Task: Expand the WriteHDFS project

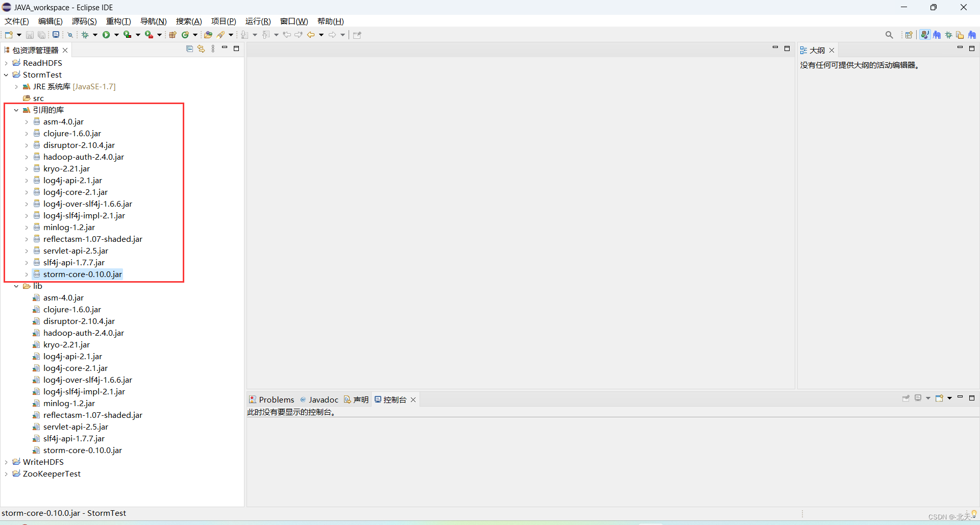Action: click(6, 462)
